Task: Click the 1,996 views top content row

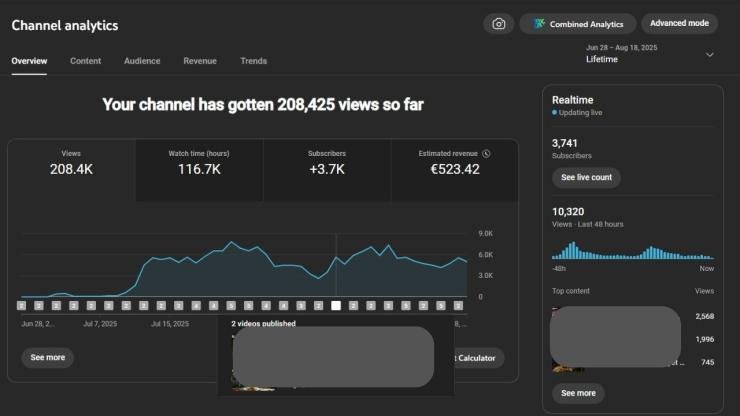Action: [633, 339]
